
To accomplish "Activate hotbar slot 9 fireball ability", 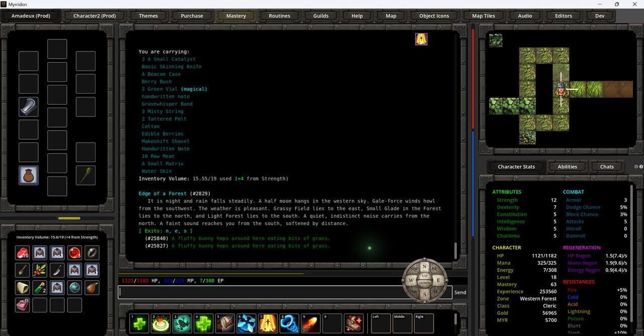I will pyautogui.click(x=310, y=323).
